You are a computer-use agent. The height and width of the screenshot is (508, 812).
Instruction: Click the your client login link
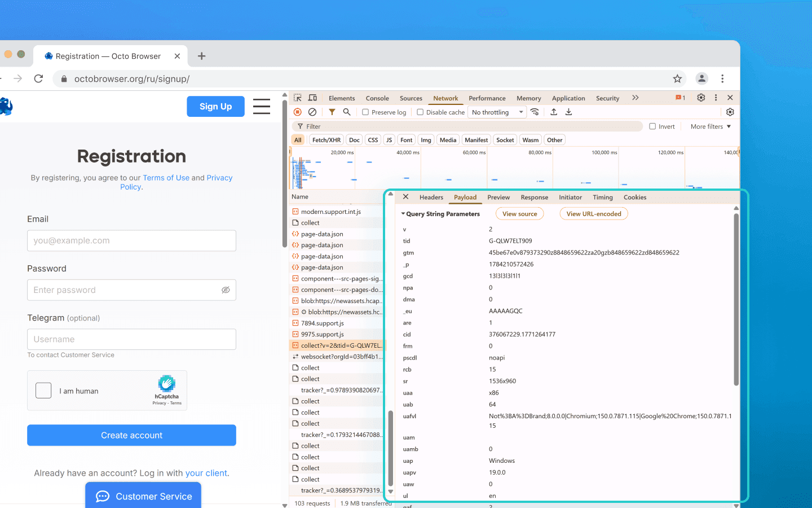click(206, 473)
